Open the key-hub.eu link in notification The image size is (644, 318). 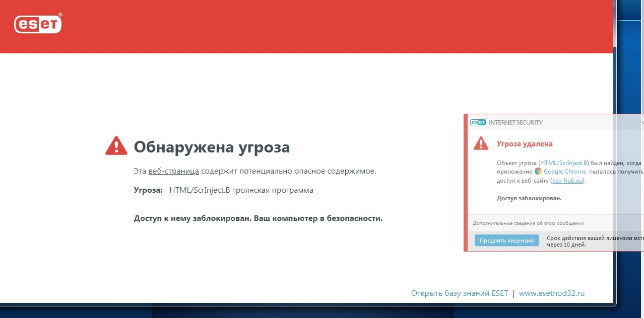[x=567, y=181]
